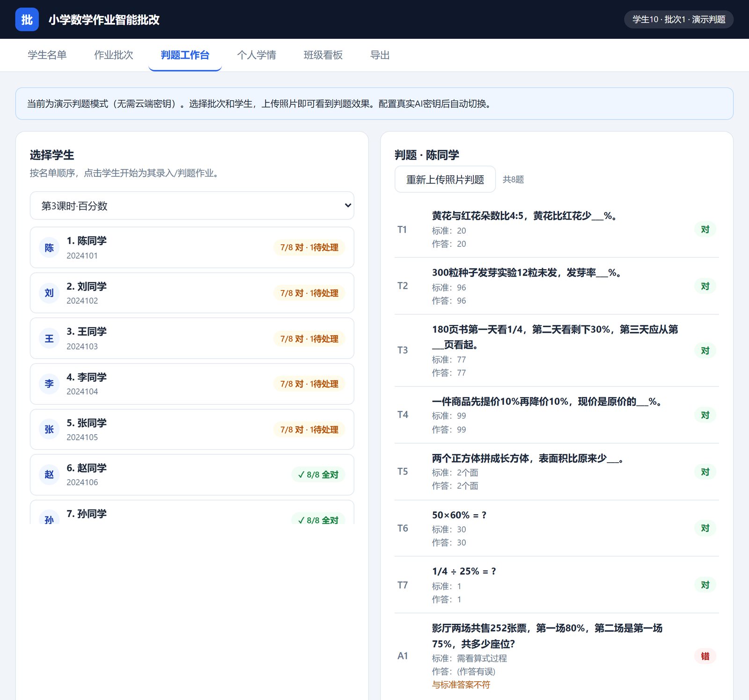Toggle the 对 badge on question T1
Screen dimensions: 749x700
coord(705,229)
